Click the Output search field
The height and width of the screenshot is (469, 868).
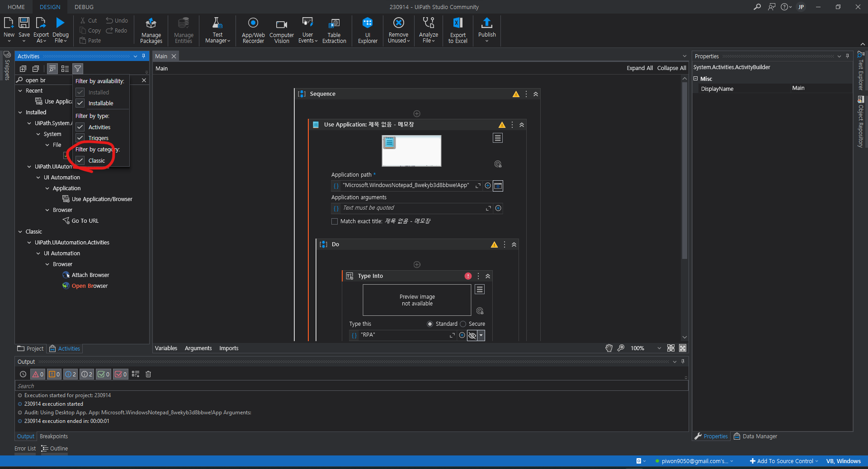click(351, 386)
